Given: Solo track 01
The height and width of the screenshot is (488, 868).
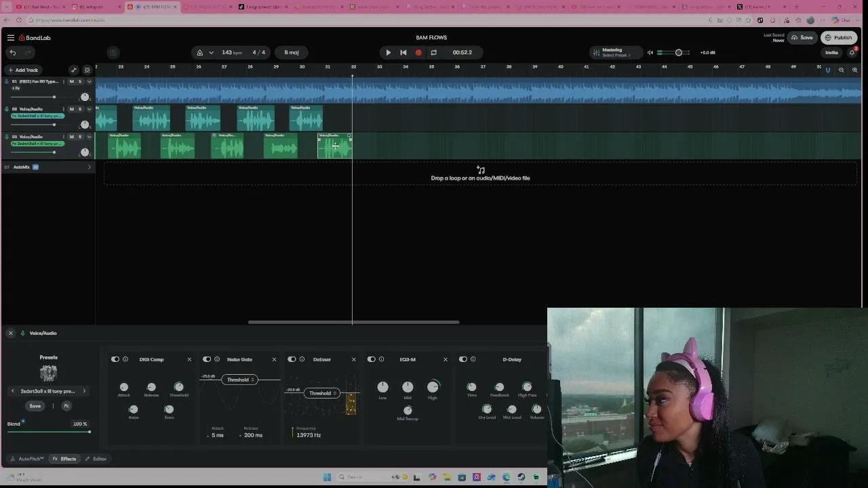Looking at the screenshot, I should pyautogui.click(x=79, y=81).
